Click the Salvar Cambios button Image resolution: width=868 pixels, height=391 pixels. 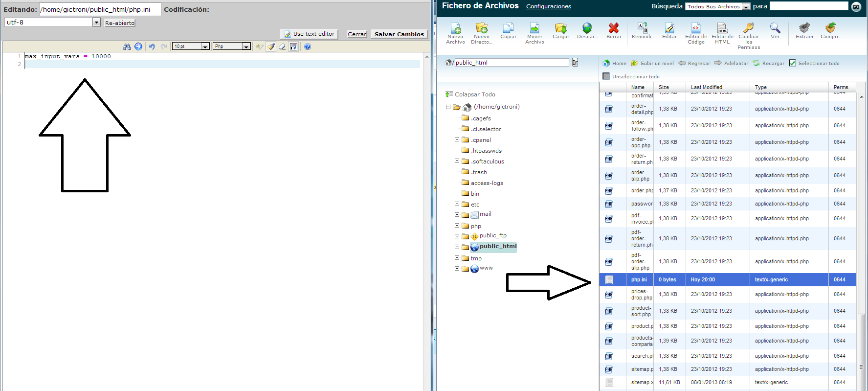(399, 34)
